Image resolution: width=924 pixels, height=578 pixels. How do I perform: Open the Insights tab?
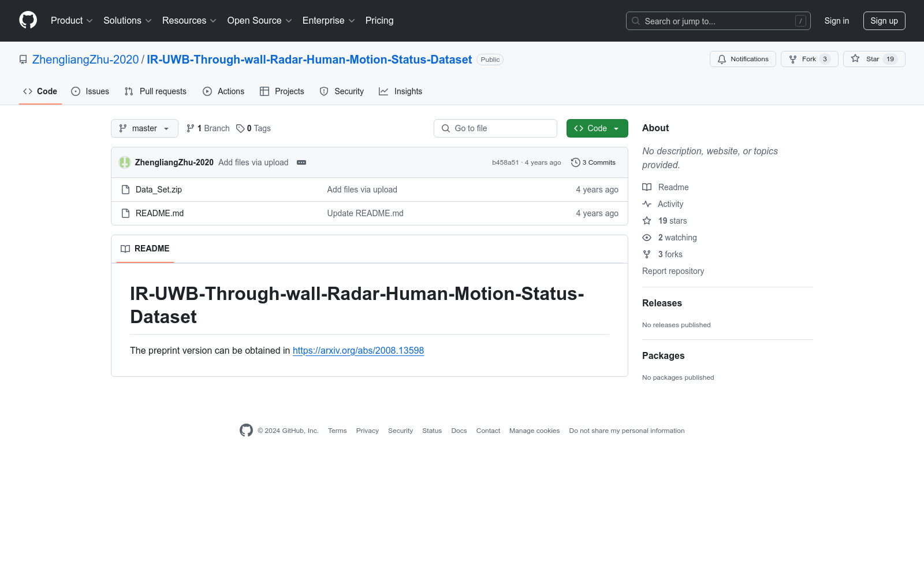pyautogui.click(x=401, y=91)
